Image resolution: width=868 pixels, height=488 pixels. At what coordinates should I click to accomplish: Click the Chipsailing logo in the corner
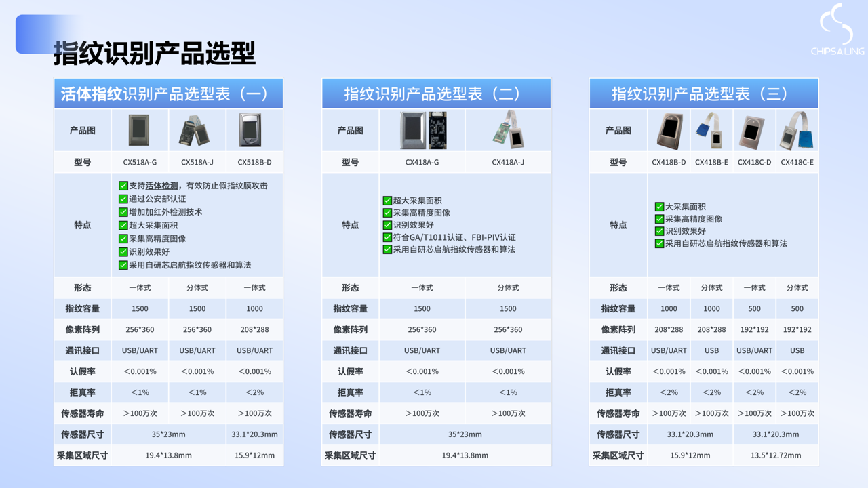[837, 29]
